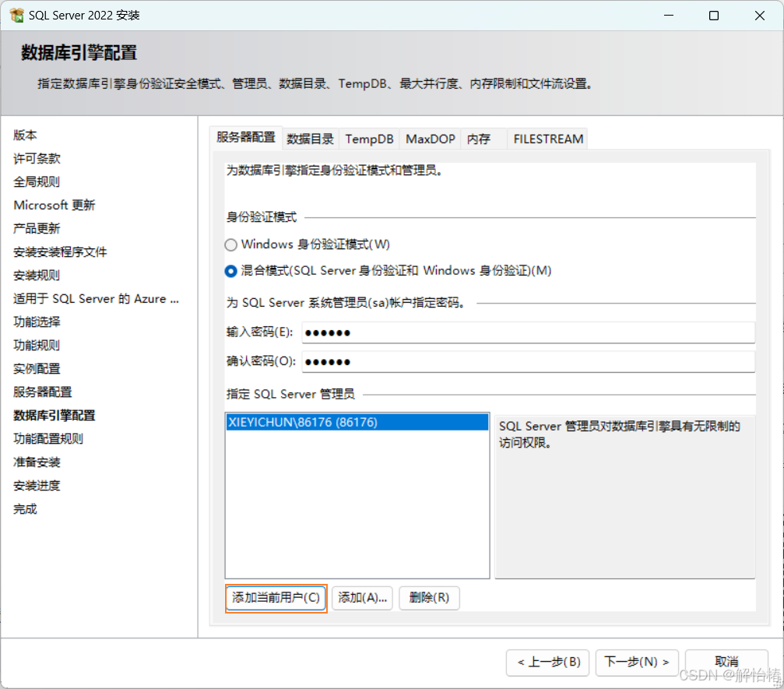Viewport: 784px width, 689px height.
Task: Proceed with 下一步(N) button
Action: coord(637,663)
